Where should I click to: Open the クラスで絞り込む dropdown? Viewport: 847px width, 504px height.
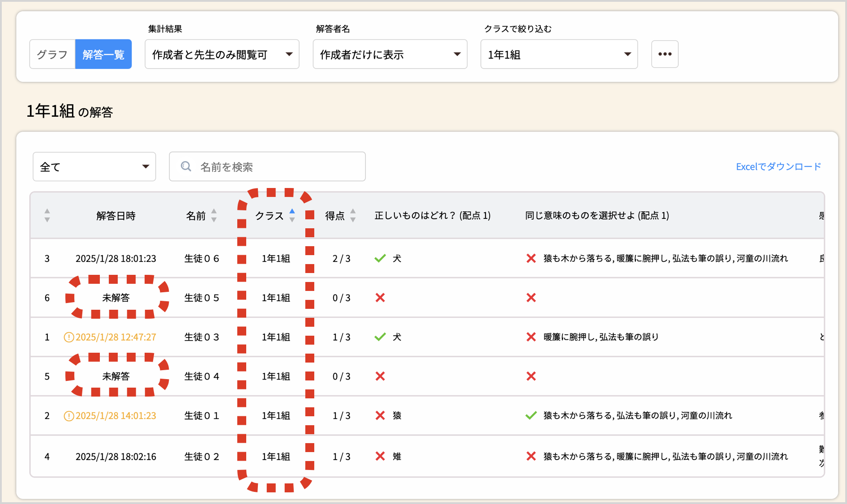click(559, 54)
